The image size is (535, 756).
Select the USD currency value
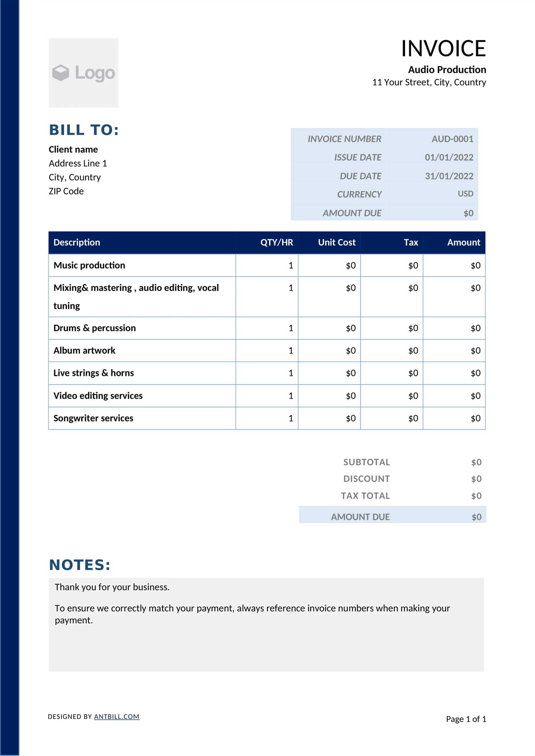click(465, 194)
